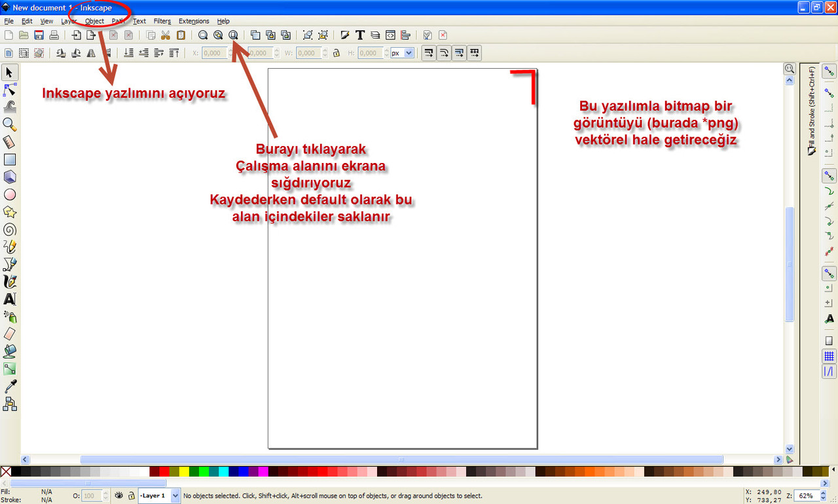Open the Extensions menu
The width and height of the screenshot is (838, 504).
click(194, 21)
